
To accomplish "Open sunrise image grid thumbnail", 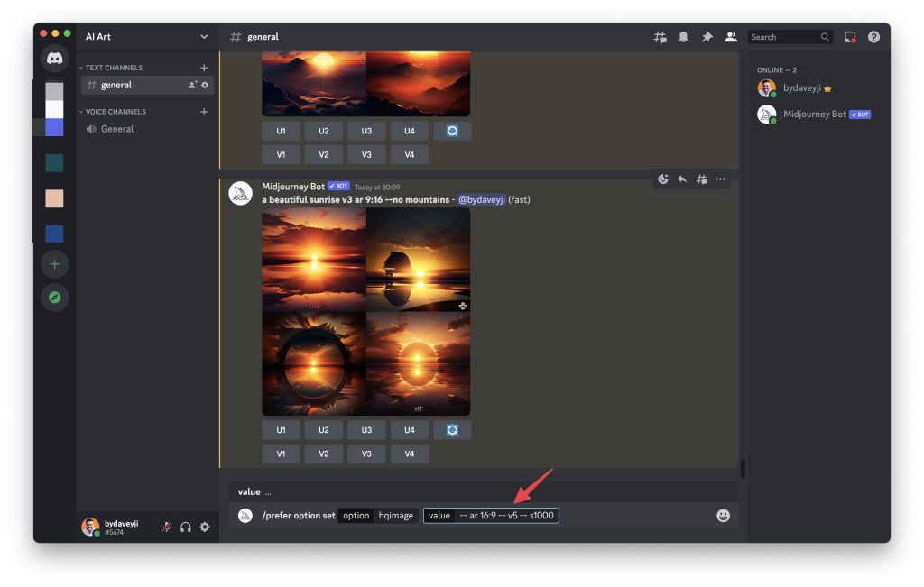I will pos(366,312).
